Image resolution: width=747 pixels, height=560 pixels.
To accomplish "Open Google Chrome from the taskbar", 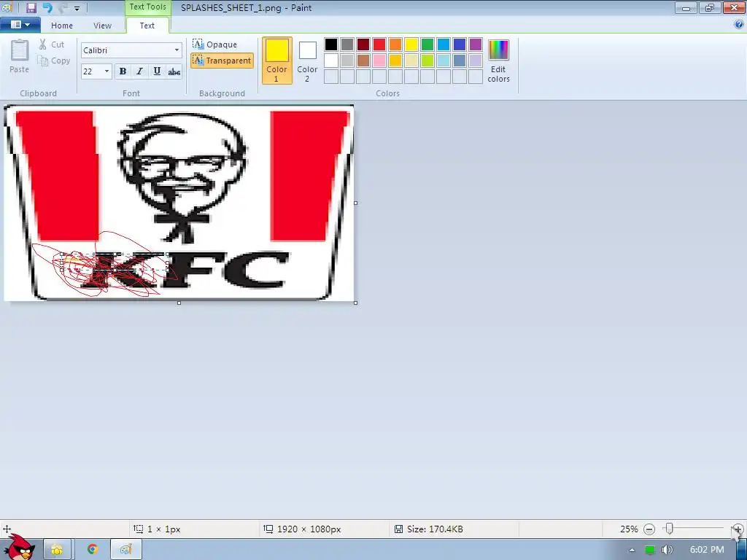I will [x=92, y=550].
